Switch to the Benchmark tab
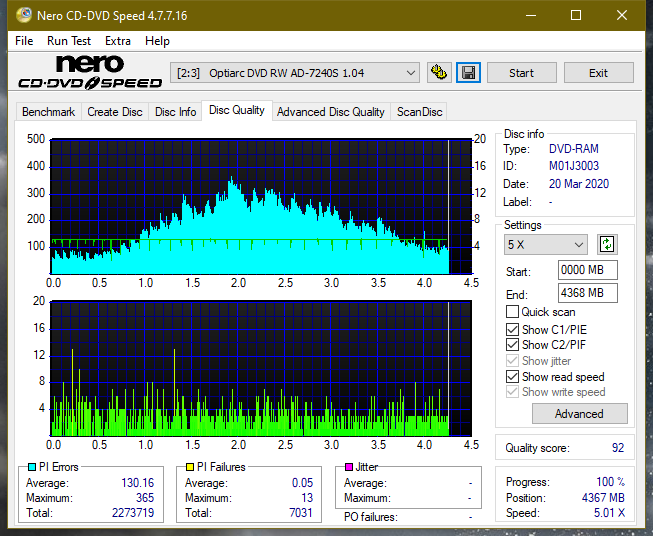This screenshot has height=536, width=653. (x=49, y=112)
